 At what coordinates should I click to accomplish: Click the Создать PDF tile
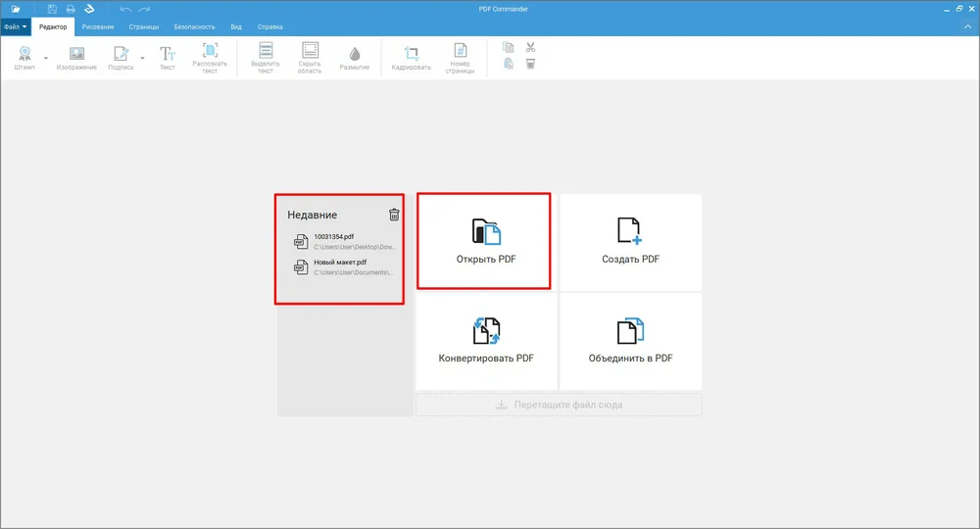630,242
